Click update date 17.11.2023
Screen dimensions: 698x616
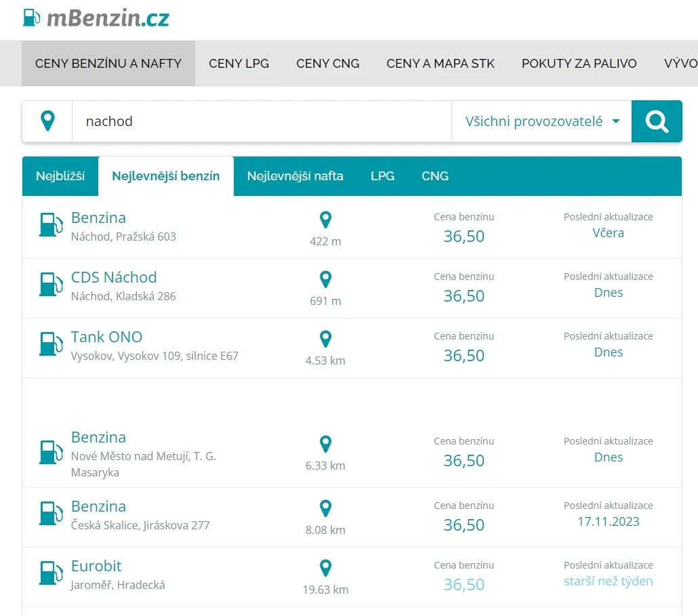[x=608, y=521]
